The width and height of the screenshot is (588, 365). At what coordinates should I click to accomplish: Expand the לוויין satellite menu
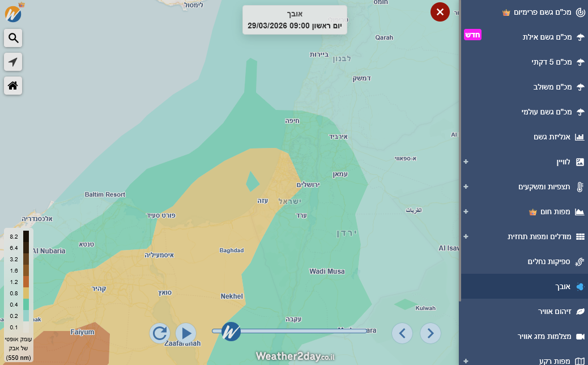[466, 162]
